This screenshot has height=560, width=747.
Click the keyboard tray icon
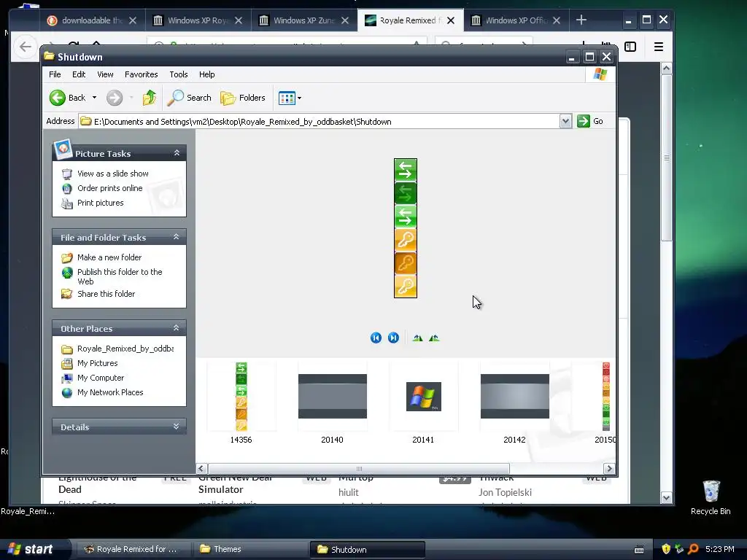[639, 550]
